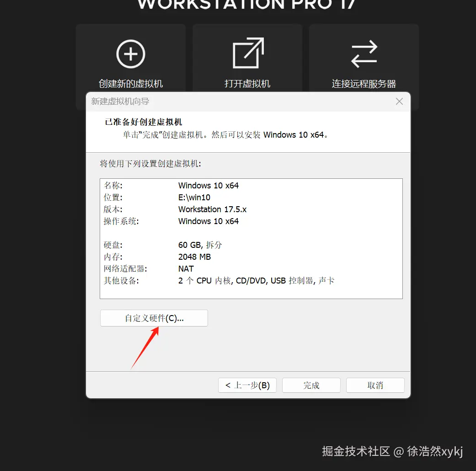This screenshot has width=476, height=471.
Task: Click the 位置: label
Action: click(x=113, y=198)
